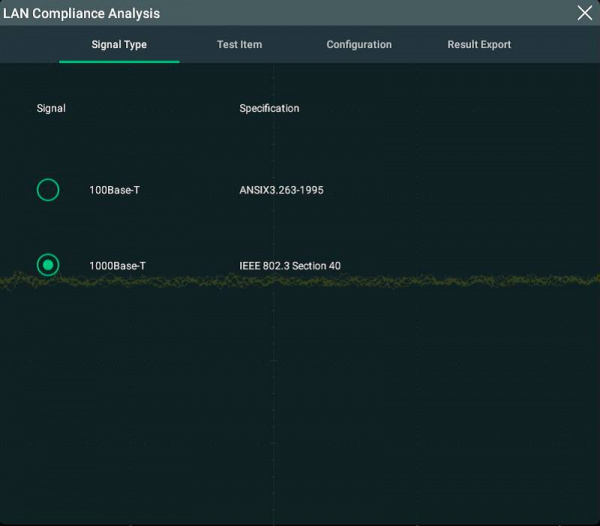Click the Specification column header
600x526 pixels.
click(269, 108)
